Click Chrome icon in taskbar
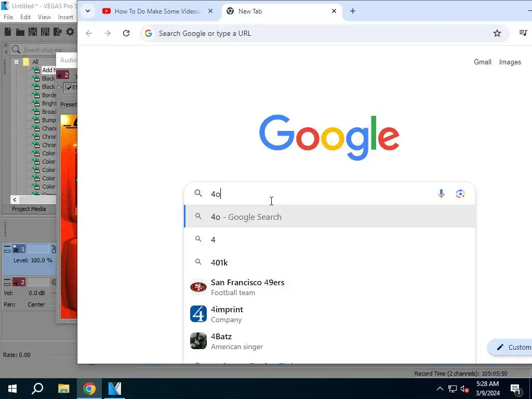Screen dimensions: 532x399 tap(89, 389)
